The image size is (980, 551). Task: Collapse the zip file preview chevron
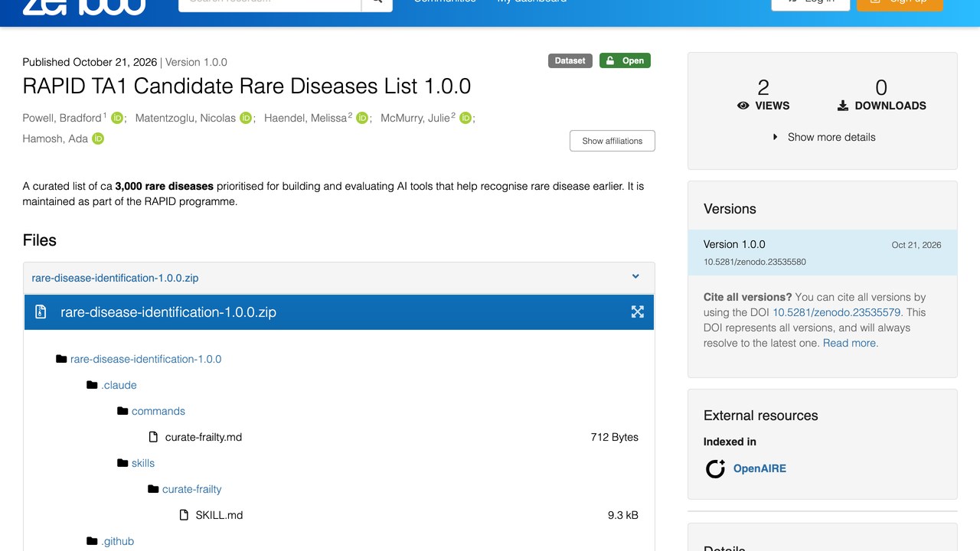click(x=635, y=276)
